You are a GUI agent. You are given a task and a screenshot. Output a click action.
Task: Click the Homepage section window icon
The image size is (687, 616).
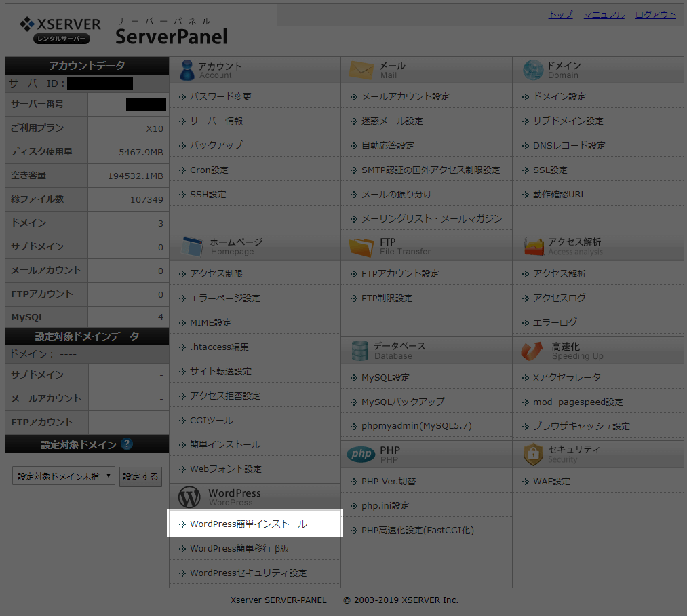(193, 246)
